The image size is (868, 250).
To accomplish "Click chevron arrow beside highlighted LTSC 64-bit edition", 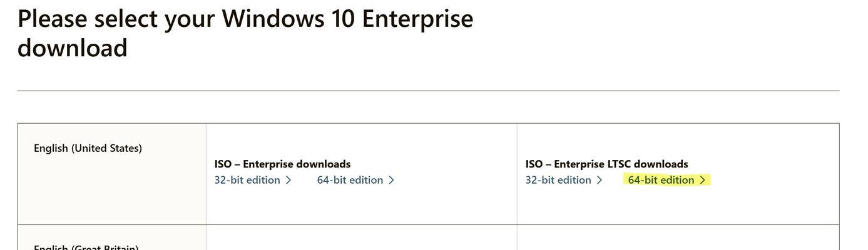I will coord(702,180).
